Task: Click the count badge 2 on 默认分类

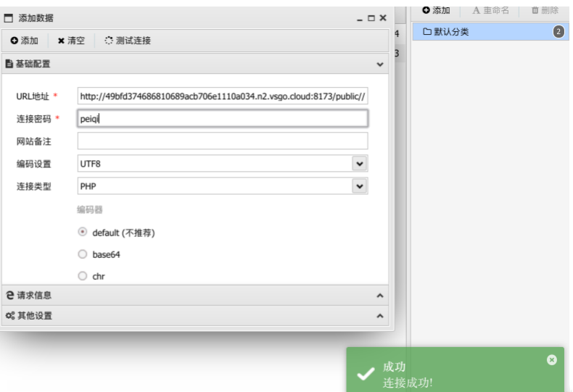Action: pos(558,32)
